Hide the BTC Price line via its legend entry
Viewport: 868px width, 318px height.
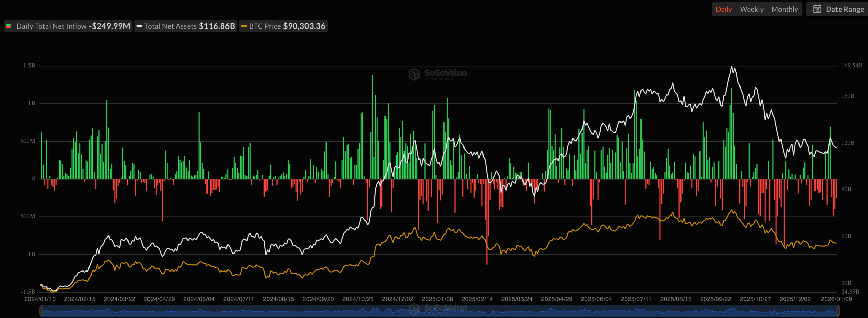(x=264, y=26)
